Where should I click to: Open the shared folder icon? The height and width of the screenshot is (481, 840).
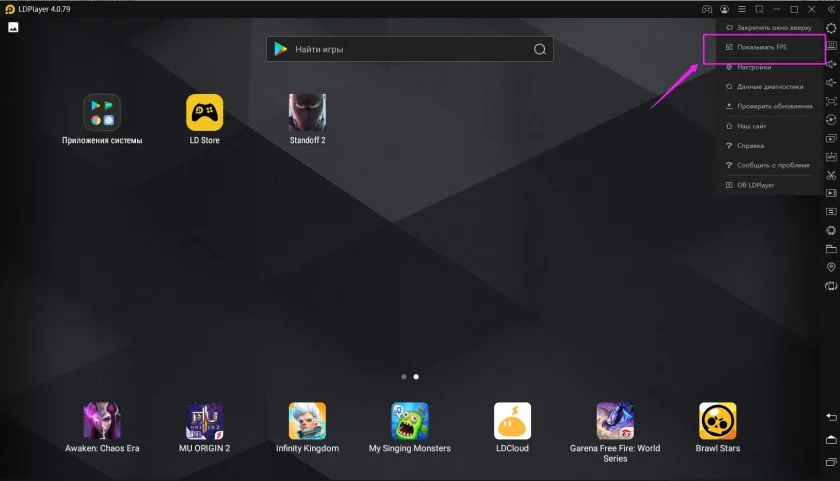pos(831,249)
